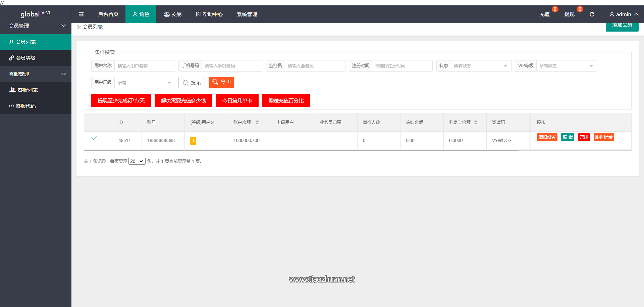Collapse the 会员管理 sidebar section
The height and width of the screenshot is (307, 644).
pos(64,26)
